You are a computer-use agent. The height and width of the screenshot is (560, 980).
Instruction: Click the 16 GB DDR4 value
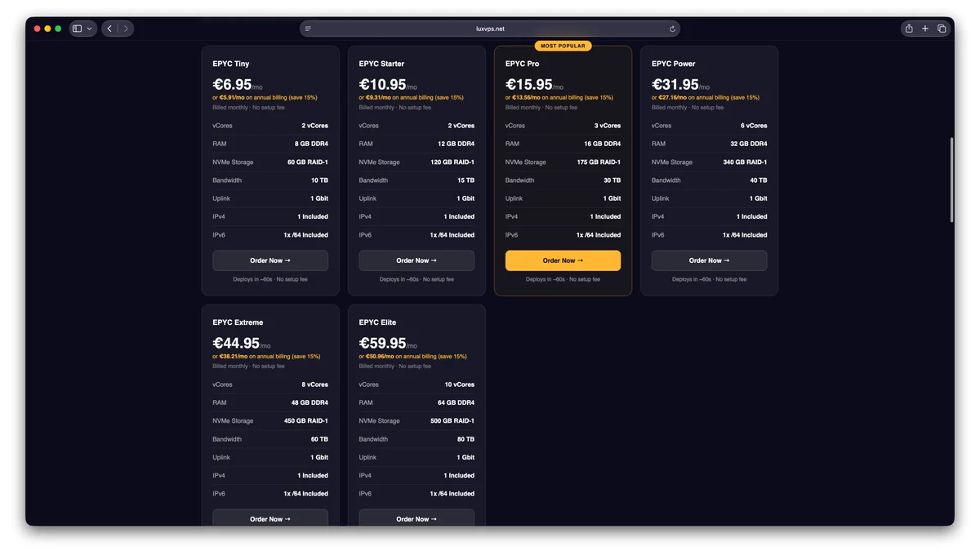pyautogui.click(x=602, y=144)
